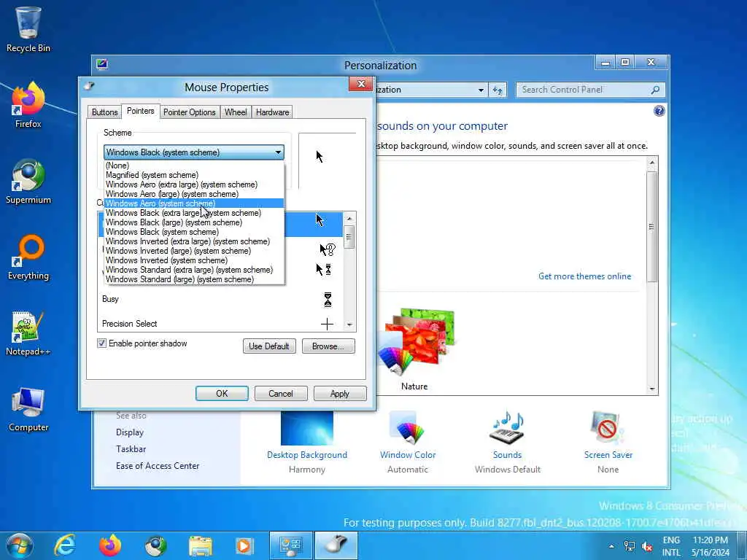The width and height of the screenshot is (747, 560).
Task: Switch to the Wheel tab
Action: click(x=236, y=112)
